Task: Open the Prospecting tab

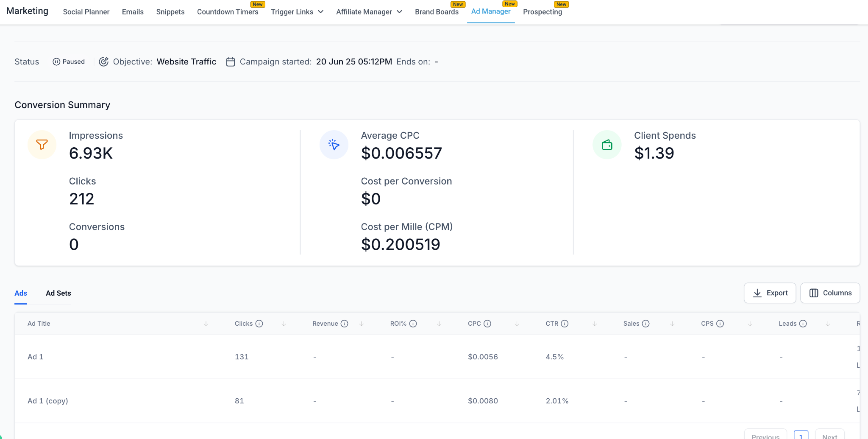Action: pos(542,12)
